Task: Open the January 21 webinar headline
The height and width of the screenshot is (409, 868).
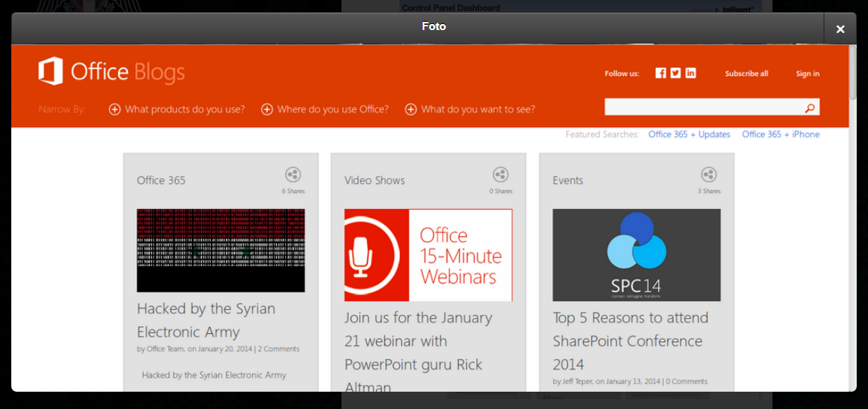Action: click(418, 353)
